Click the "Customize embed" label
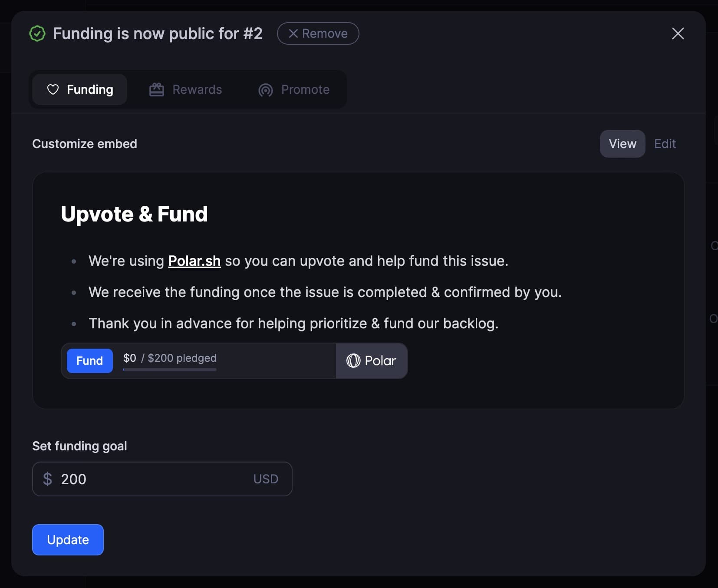The height and width of the screenshot is (588, 718). (x=85, y=144)
